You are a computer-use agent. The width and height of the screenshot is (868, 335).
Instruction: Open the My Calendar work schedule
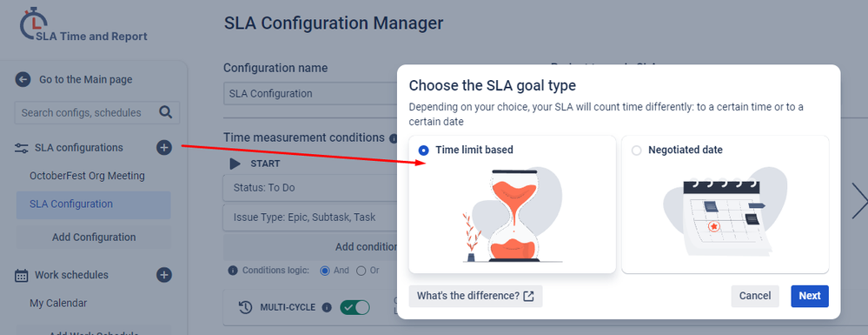tap(58, 304)
